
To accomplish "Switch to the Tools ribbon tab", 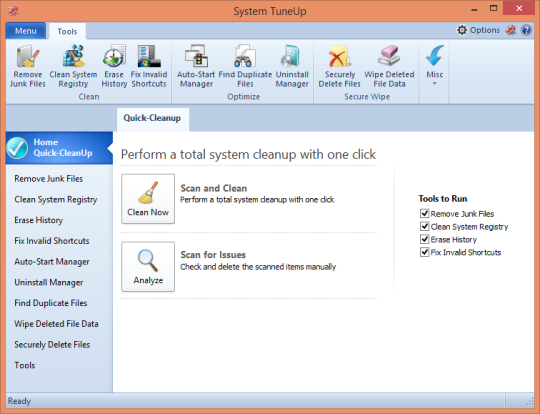I will (67, 31).
